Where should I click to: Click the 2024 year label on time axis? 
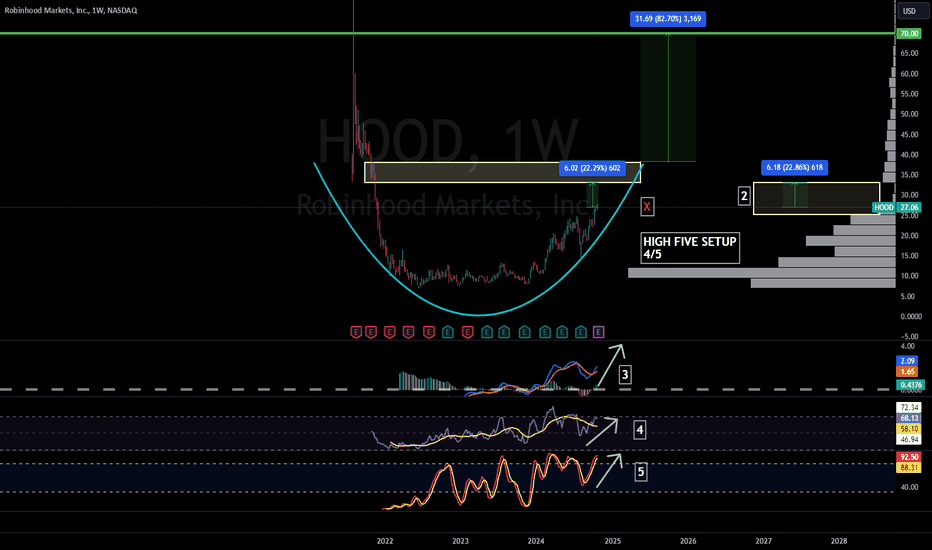click(x=536, y=541)
